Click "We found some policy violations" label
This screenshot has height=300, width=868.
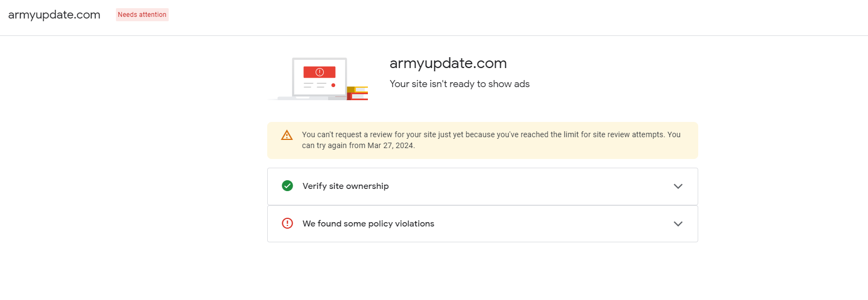click(368, 224)
